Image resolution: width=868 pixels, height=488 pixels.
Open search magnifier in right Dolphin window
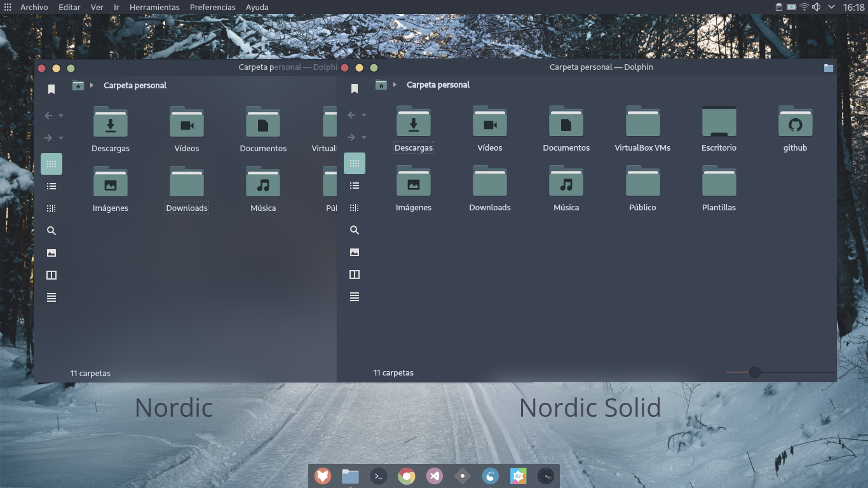[x=355, y=230]
